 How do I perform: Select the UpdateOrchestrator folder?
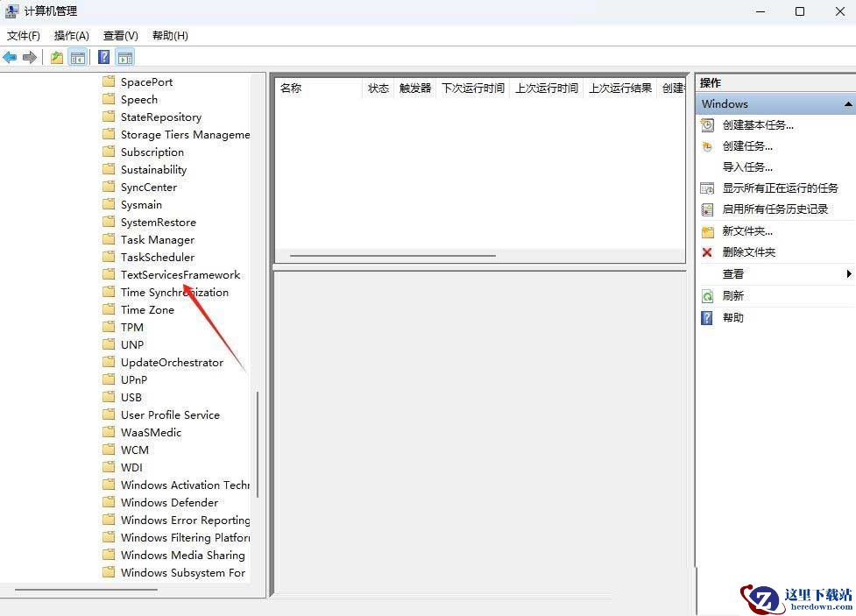(x=172, y=362)
